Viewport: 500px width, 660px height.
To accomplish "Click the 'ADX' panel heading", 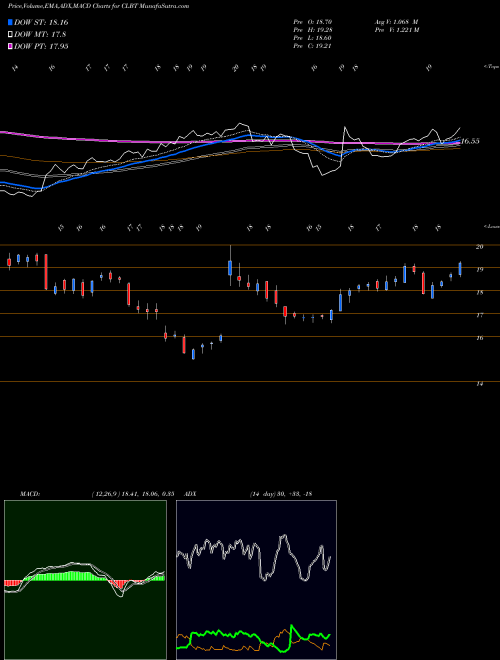I will (x=191, y=494).
